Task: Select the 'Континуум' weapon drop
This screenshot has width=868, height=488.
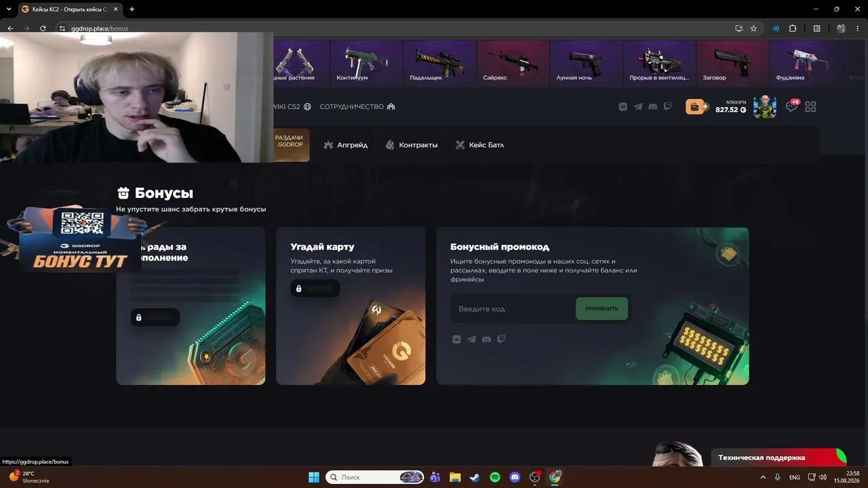Action: pos(366,64)
